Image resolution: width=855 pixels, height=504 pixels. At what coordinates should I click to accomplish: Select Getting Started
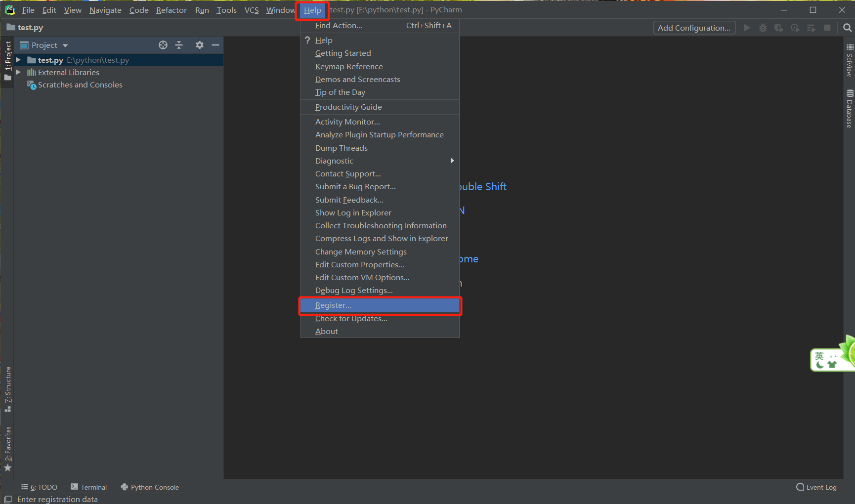tap(380, 53)
